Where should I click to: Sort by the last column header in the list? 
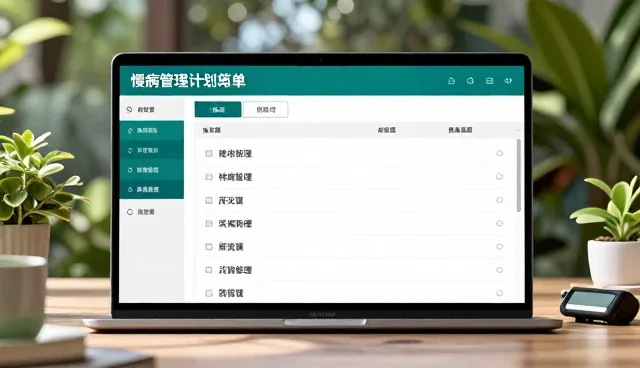(460, 130)
